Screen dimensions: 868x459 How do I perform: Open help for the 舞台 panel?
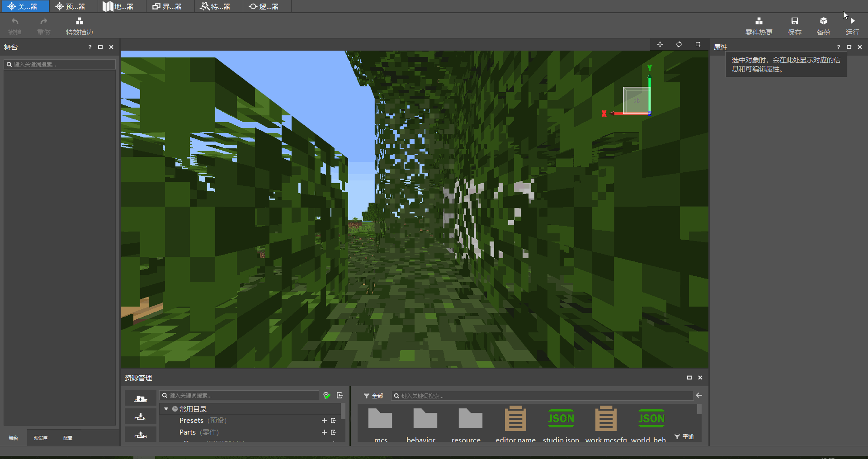(90, 47)
